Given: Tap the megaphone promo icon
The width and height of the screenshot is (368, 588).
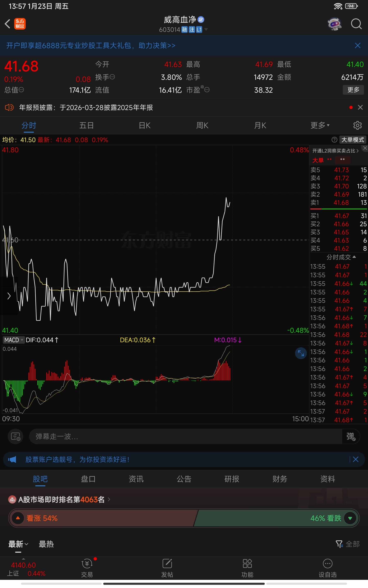Looking at the screenshot, I should (x=12, y=459).
